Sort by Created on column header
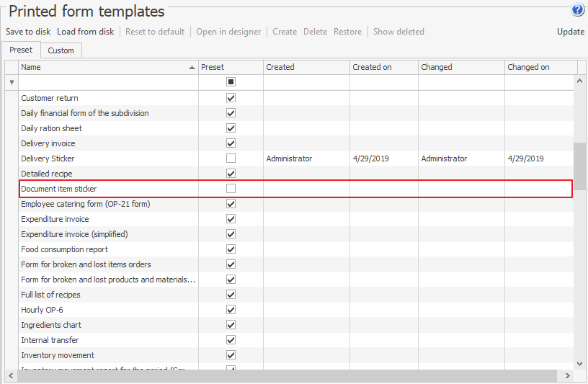Image resolution: width=588 pixels, height=384 pixels. 383,67
